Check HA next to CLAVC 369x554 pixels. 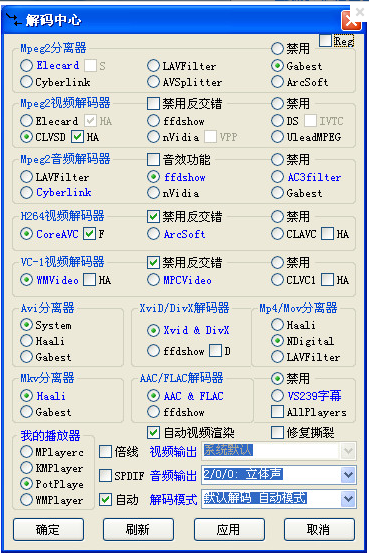coord(327,234)
